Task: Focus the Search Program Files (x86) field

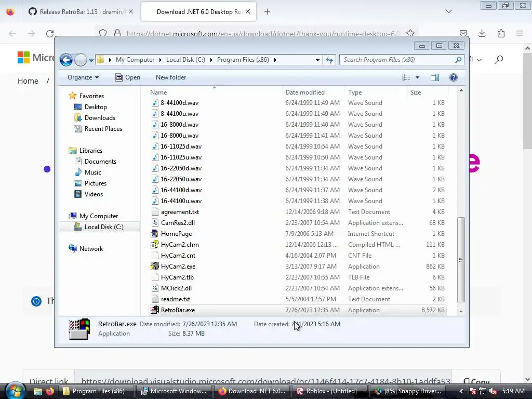Action: [402, 60]
